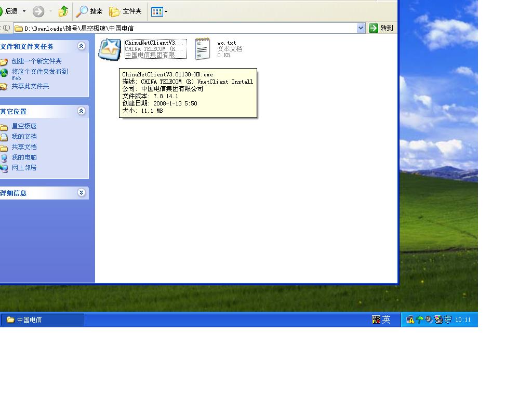This screenshot has height=399, width=532.
Task: Click the green Go arrow button
Action: pyautogui.click(x=373, y=28)
